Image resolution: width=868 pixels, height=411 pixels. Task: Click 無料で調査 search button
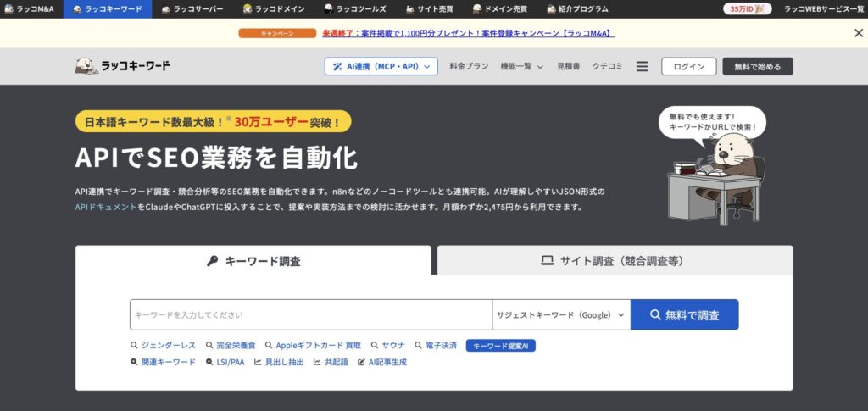point(684,314)
